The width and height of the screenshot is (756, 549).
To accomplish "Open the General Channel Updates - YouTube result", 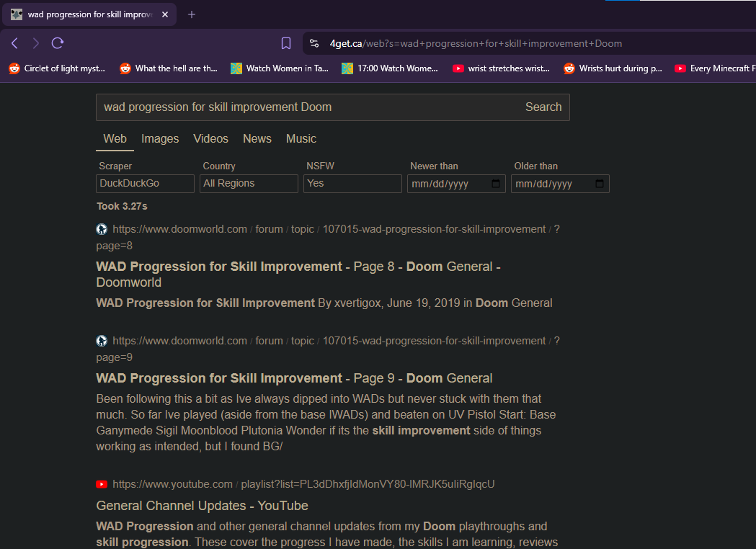I will tap(202, 506).
